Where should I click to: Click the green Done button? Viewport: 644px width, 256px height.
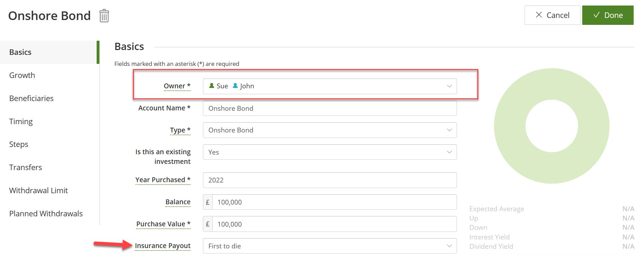[x=607, y=15]
